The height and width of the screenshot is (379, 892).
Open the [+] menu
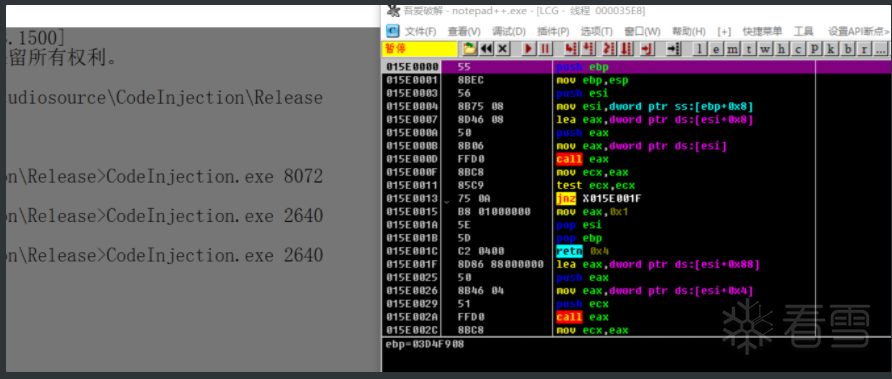click(x=724, y=31)
